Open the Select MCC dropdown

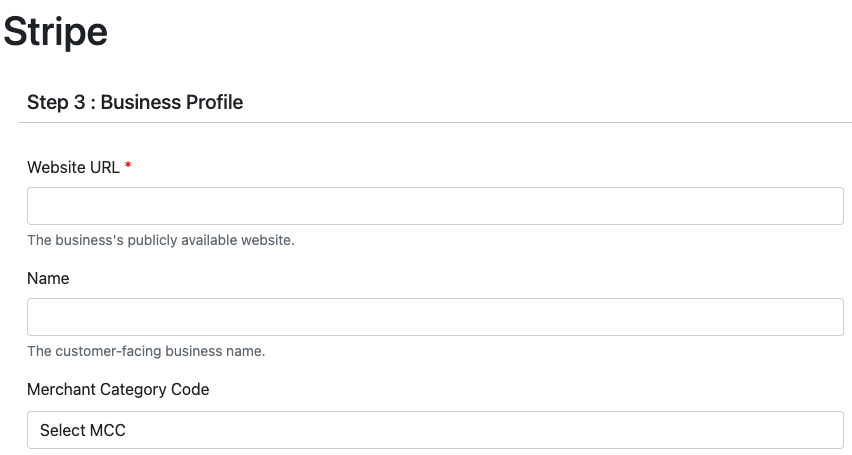click(x=435, y=430)
